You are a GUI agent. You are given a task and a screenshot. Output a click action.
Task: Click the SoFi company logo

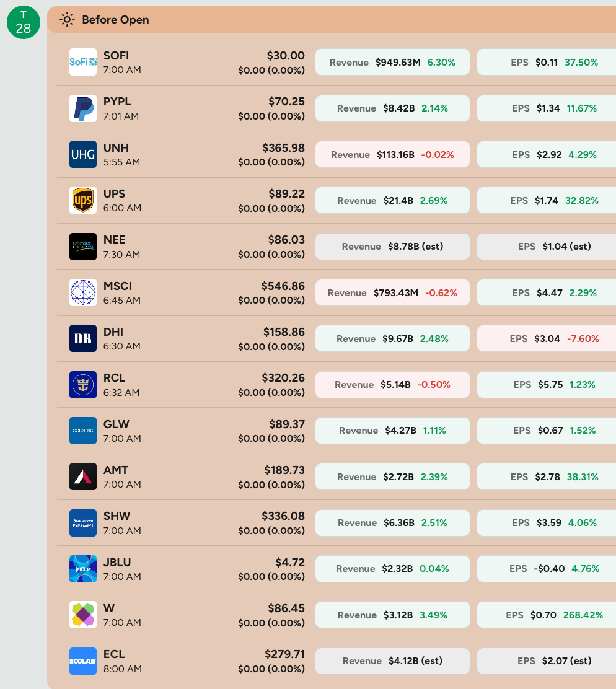tap(83, 62)
